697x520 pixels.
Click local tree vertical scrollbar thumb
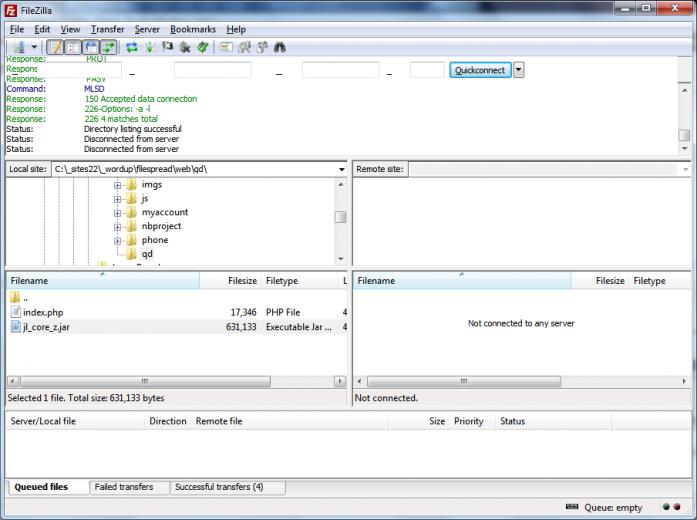pos(340,217)
